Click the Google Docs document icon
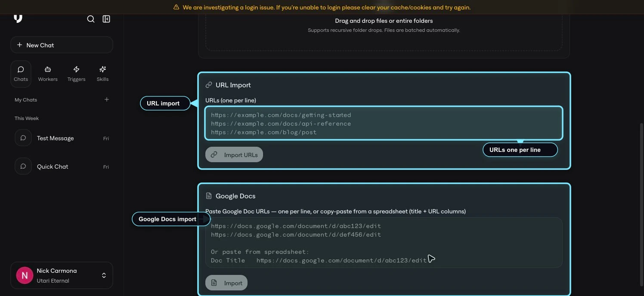This screenshot has height=296, width=644. coord(209,196)
